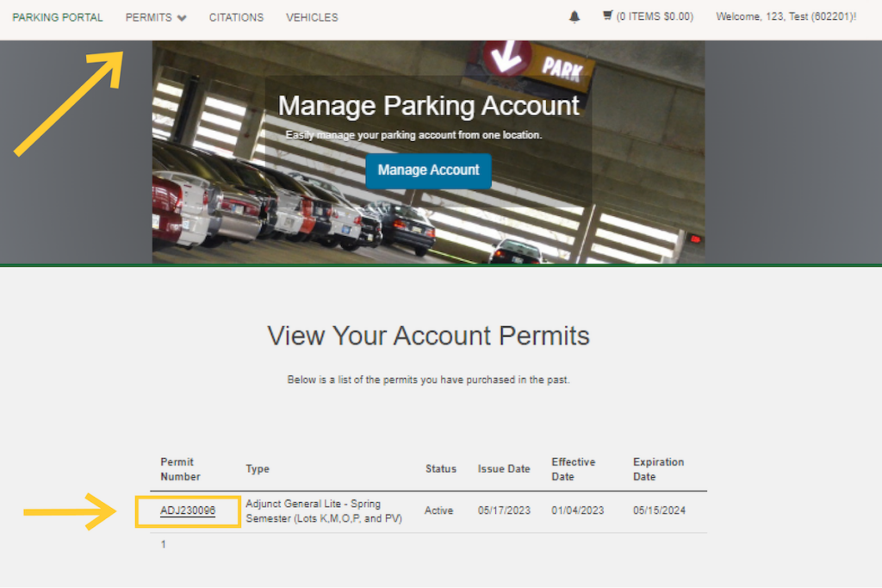Viewport: 882px width, 588px height.
Task: Click the Active status cell of the permit
Action: [438, 511]
